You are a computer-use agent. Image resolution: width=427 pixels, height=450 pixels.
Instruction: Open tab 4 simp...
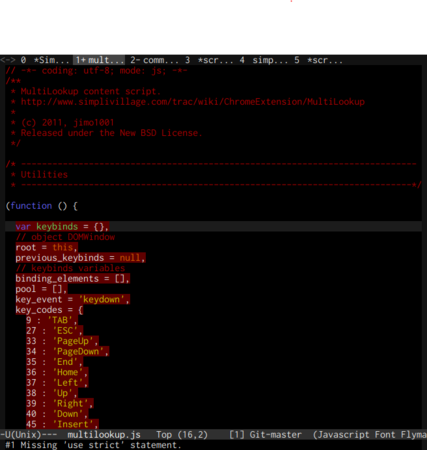point(263,60)
